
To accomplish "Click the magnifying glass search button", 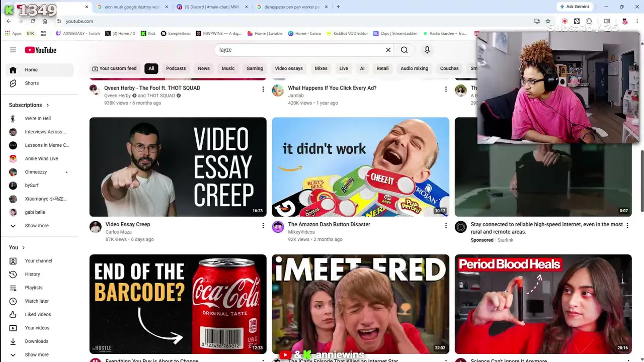I will coord(404,50).
